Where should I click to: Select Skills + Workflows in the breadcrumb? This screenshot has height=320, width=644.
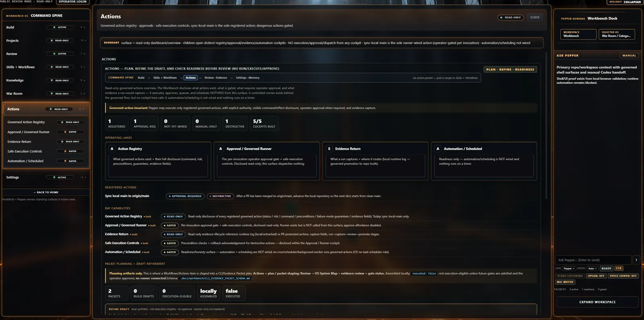(165, 78)
